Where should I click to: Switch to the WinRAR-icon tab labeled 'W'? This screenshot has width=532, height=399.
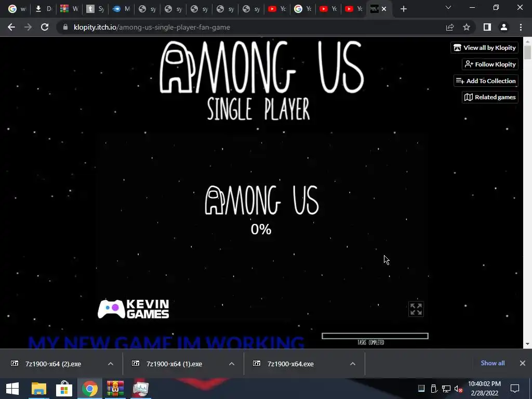tap(69, 9)
